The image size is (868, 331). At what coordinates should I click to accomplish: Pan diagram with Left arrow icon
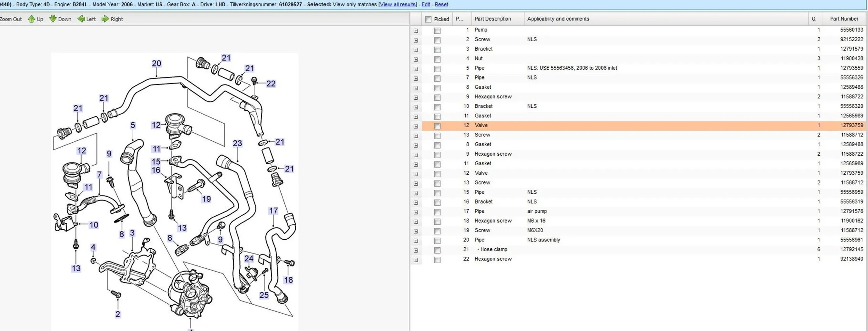point(81,19)
